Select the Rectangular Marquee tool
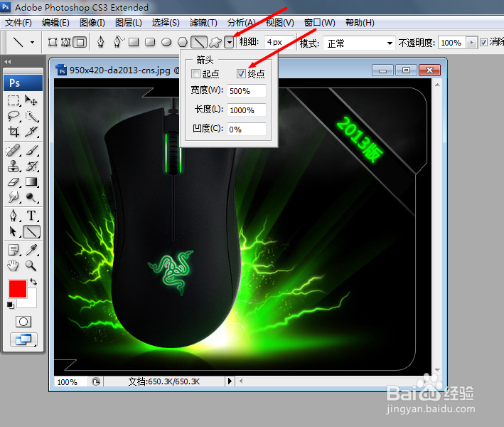 coord(14,100)
